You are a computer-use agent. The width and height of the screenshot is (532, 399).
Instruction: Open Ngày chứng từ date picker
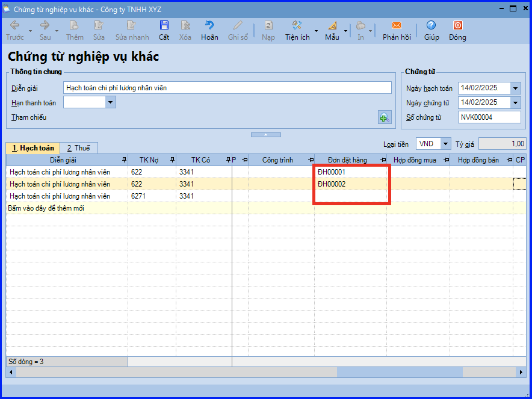pyautogui.click(x=515, y=102)
